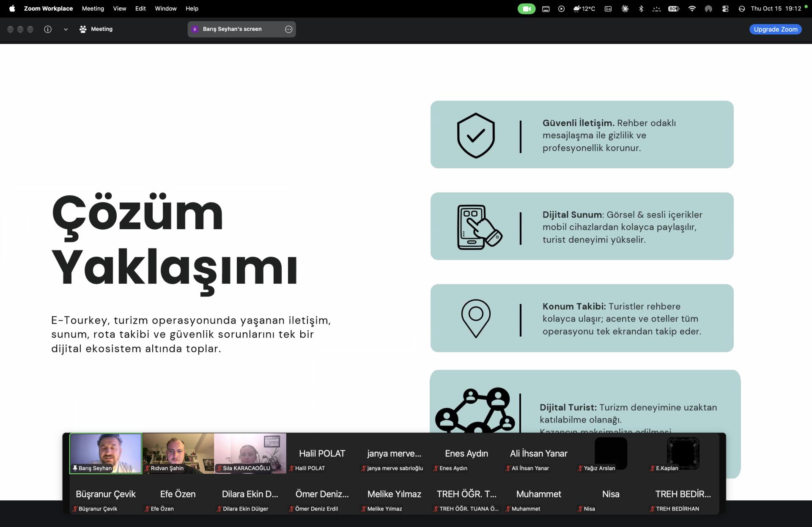
Task: Click the shield checkmark icon on the slide
Action: 476,135
